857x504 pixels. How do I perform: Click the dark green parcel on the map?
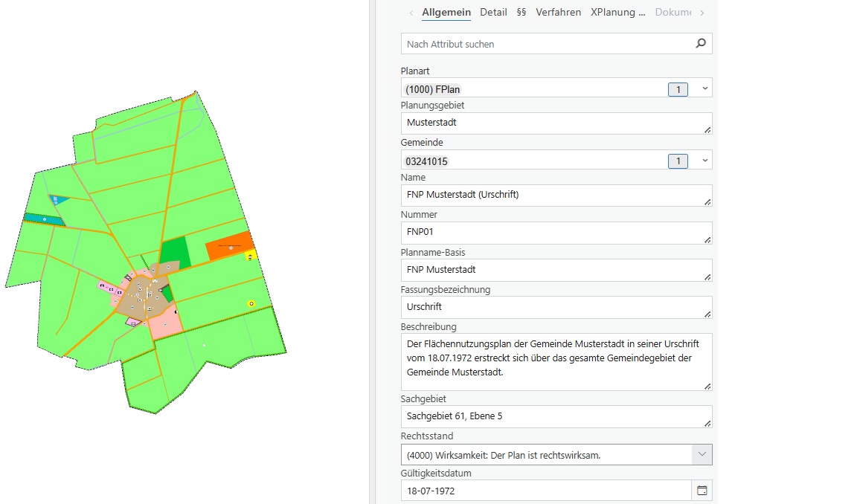tap(175, 252)
